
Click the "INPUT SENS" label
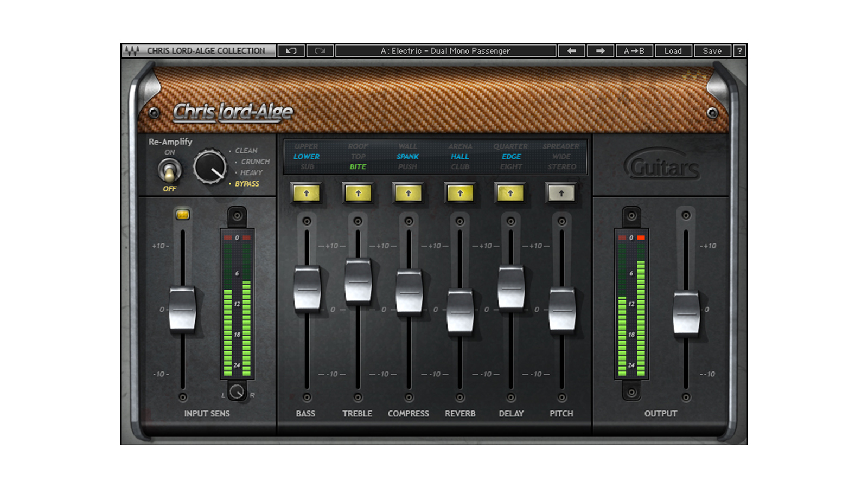tap(207, 414)
